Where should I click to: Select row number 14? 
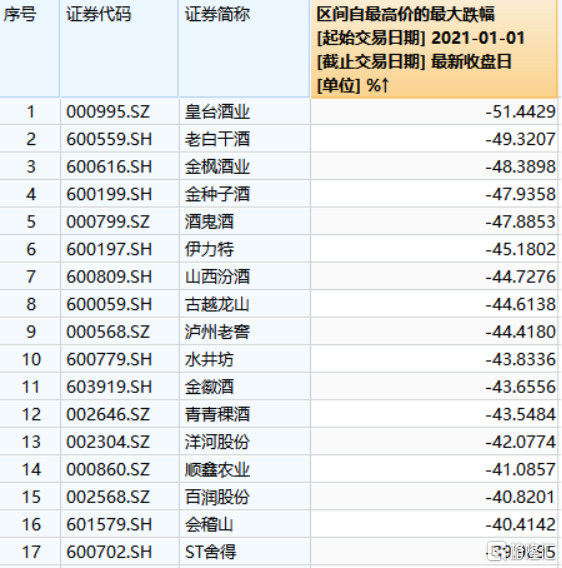point(31,469)
